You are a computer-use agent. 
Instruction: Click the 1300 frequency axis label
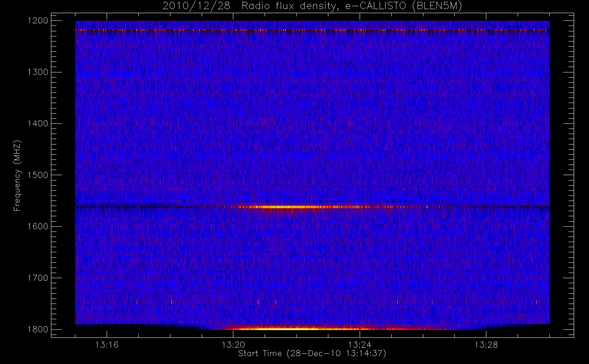pyautogui.click(x=38, y=72)
